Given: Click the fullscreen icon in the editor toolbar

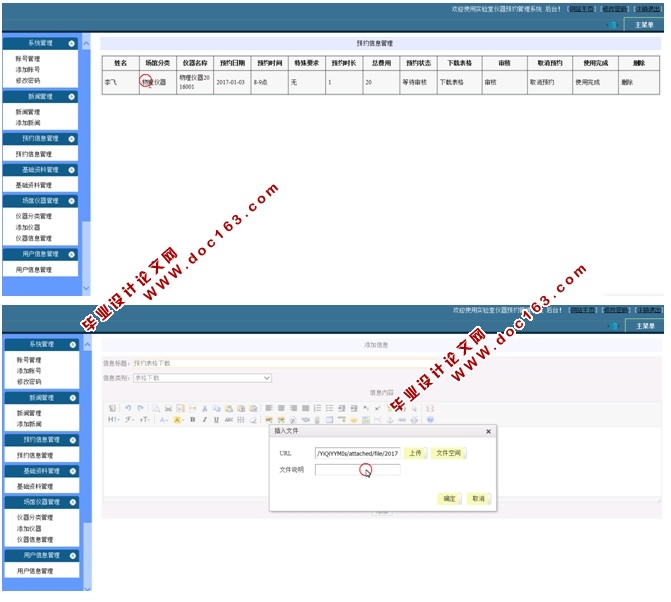Looking at the screenshot, I should pos(430,408).
